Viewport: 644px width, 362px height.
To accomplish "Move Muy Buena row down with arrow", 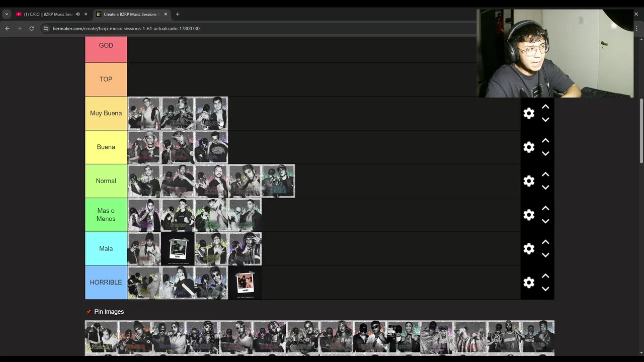I will pyautogui.click(x=545, y=120).
